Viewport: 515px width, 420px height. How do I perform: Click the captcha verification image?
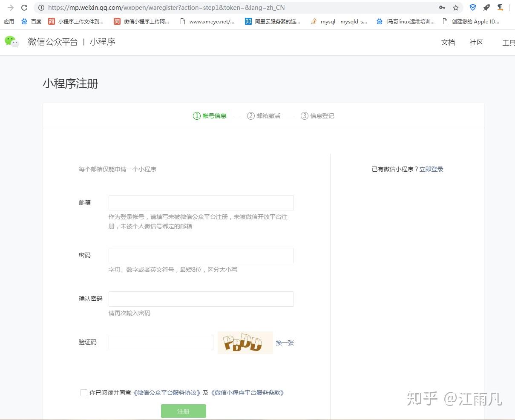[245, 342]
